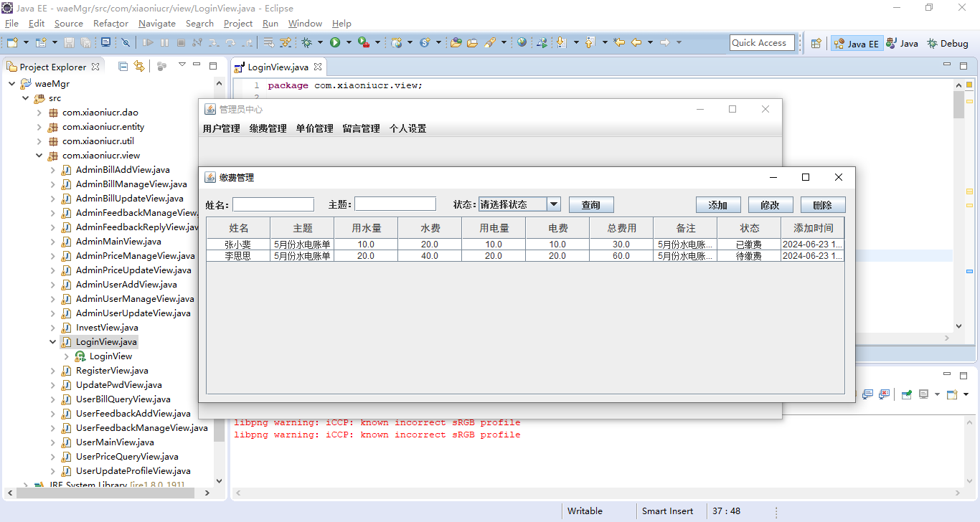
Task: Collapse the com.xiaoniucr.view package
Action: click(x=39, y=156)
